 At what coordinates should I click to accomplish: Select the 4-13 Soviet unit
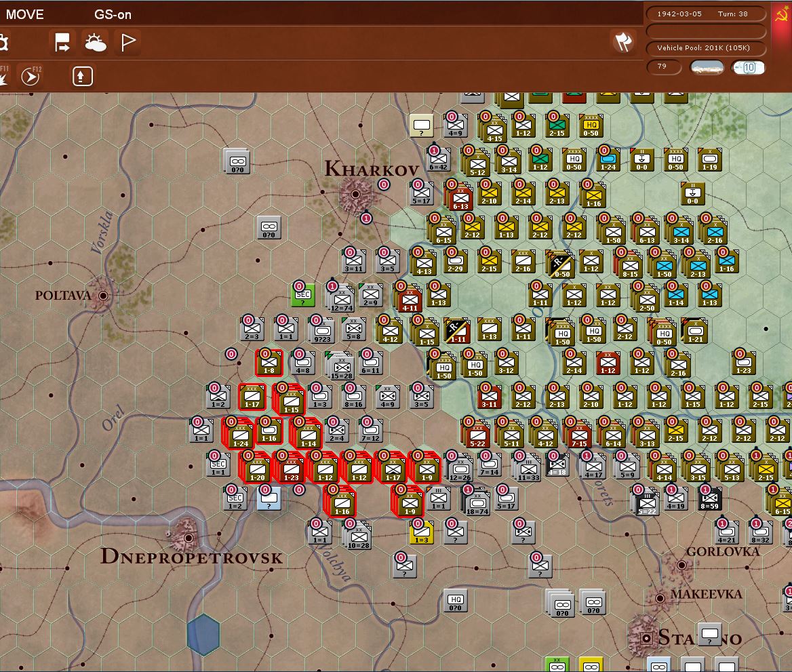(423, 263)
